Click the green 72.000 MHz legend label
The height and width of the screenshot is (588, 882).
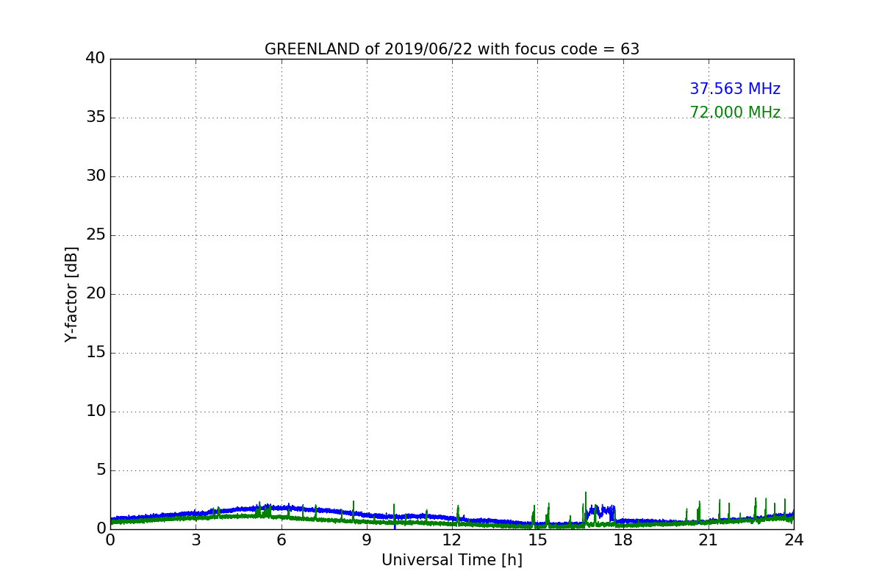click(x=735, y=112)
